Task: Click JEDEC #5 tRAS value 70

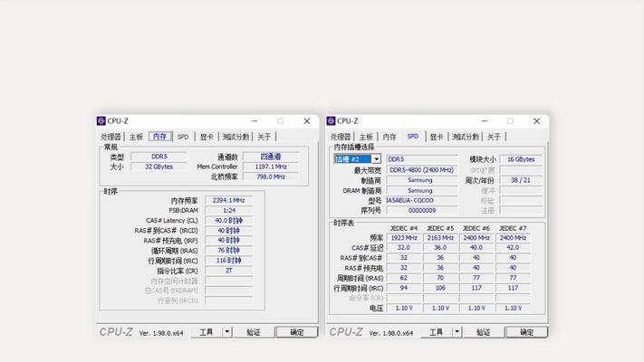Action: (440, 278)
